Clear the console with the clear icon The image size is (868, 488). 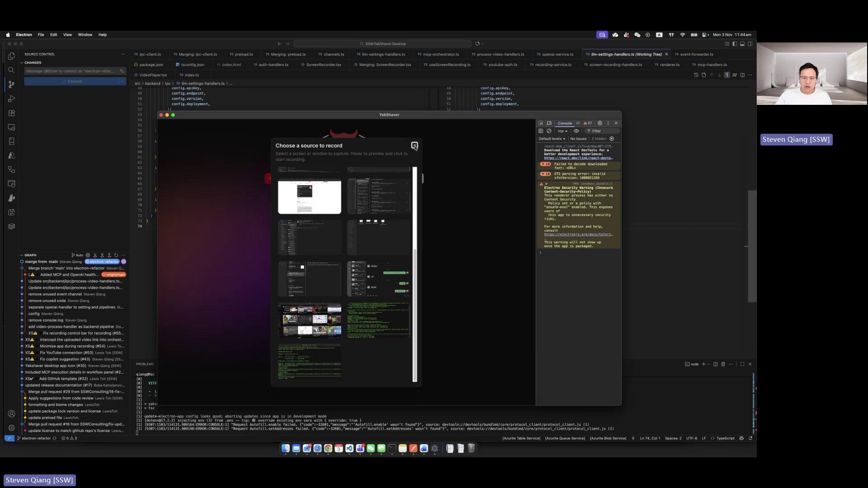point(548,131)
